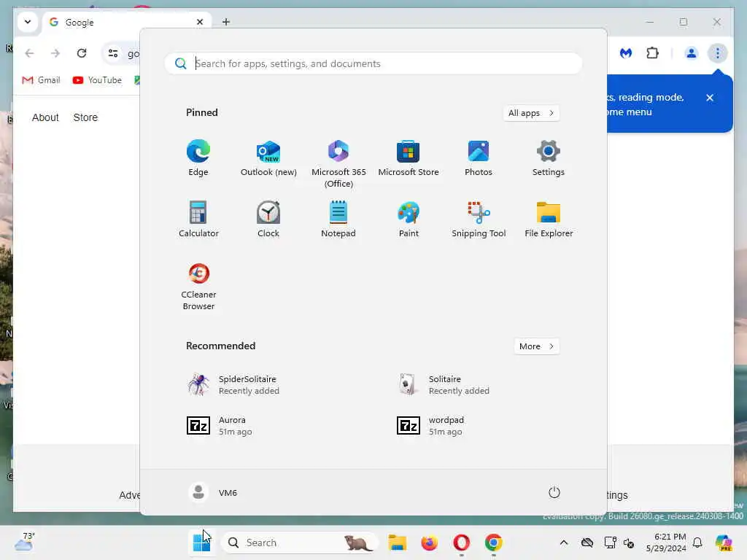Open the Chrome profile icon
The height and width of the screenshot is (560, 747).
(x=692, y=53)
